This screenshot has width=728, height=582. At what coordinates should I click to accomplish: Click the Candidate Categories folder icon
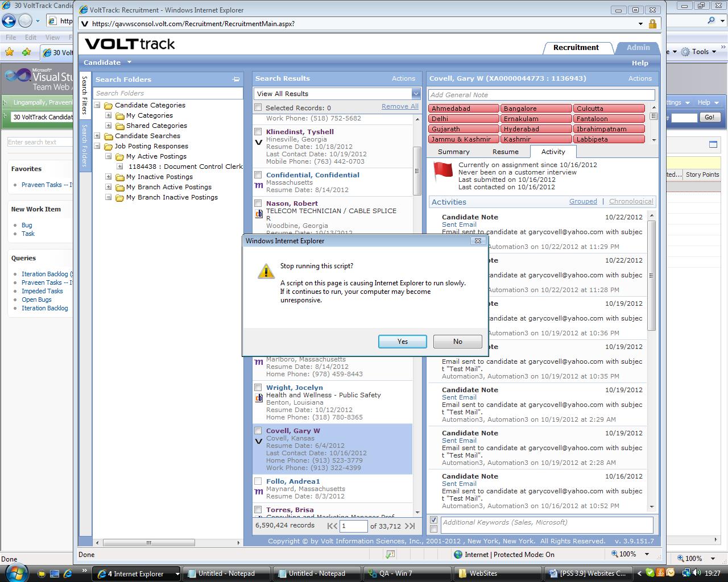click(108, 105)
